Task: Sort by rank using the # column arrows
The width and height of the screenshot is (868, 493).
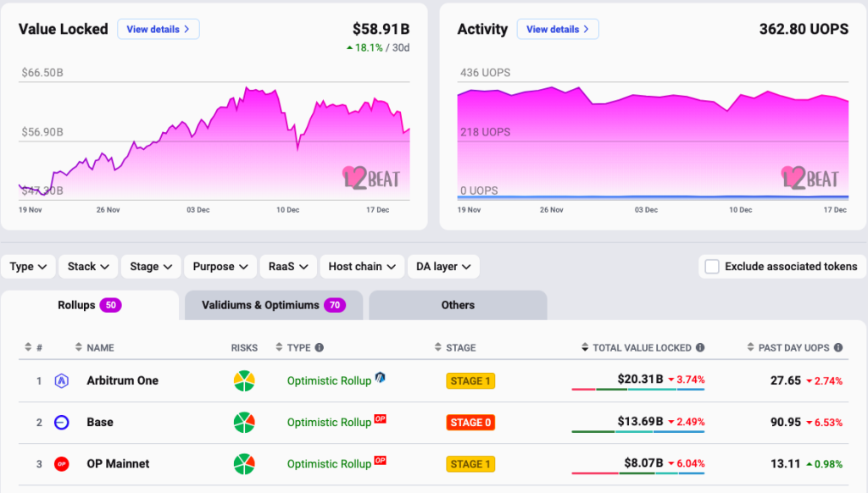Action: tap(28, 347)
